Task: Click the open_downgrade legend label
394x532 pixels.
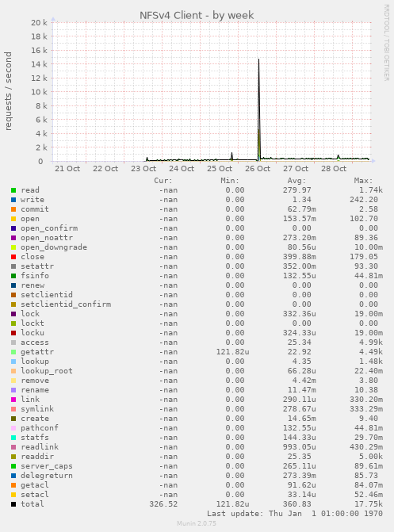Action: point(54,247)
